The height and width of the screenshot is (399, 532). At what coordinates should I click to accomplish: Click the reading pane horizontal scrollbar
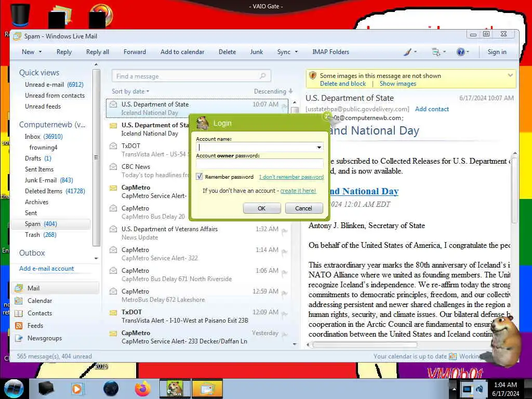[x=365, y=345]
